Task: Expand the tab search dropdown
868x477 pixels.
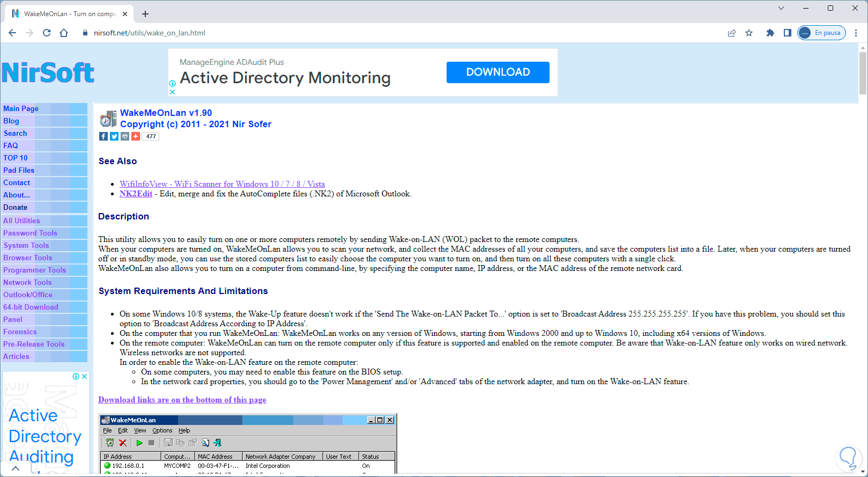Action: (x=781, y=8)
